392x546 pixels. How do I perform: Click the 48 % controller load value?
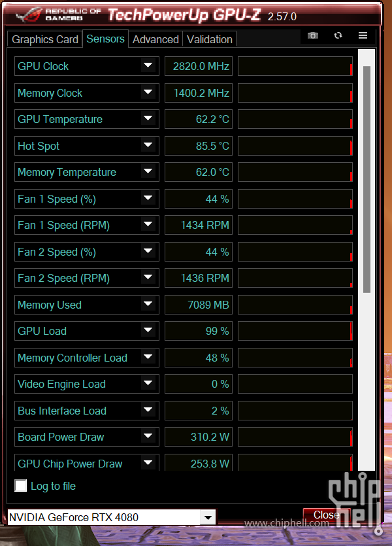(199, 357)
